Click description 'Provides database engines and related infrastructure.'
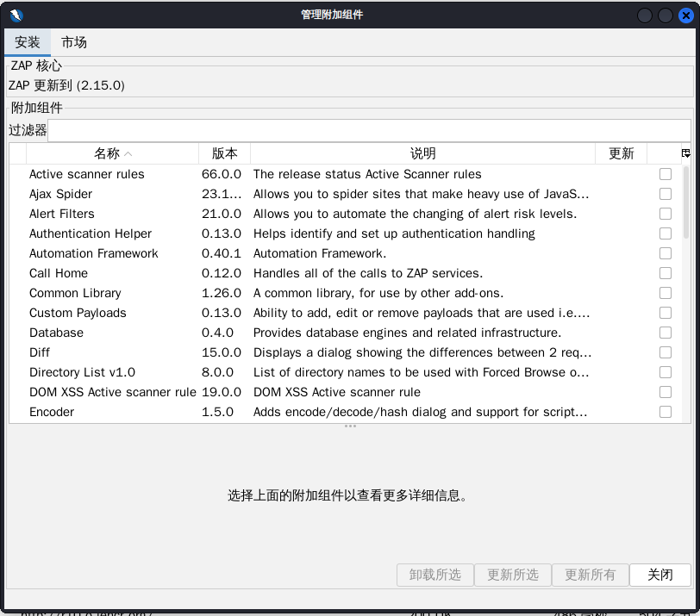The image size is (700, 616). coord(407,333)
